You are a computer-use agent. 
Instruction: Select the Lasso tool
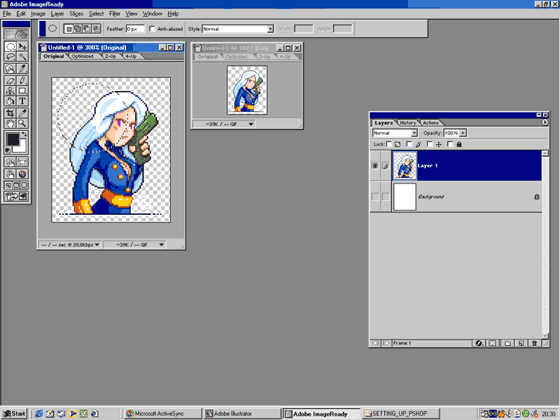[x=10, y=57]
